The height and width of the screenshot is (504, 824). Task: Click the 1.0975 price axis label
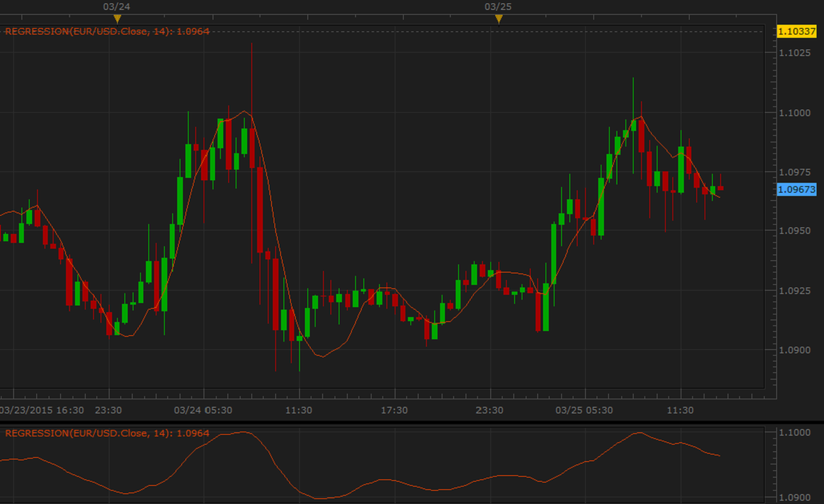pyautogui.click(x=794, y=172)
